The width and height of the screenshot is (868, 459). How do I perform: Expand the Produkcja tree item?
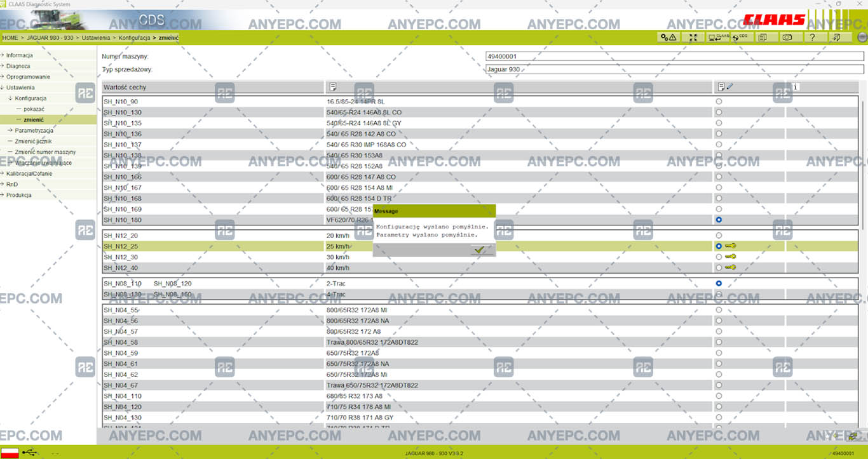(x=18, y=195)
